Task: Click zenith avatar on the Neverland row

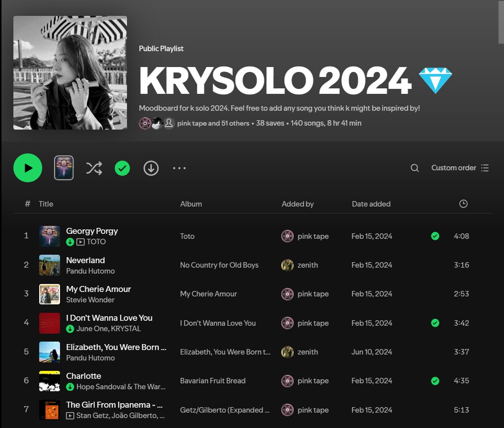Action: [287, 265]
